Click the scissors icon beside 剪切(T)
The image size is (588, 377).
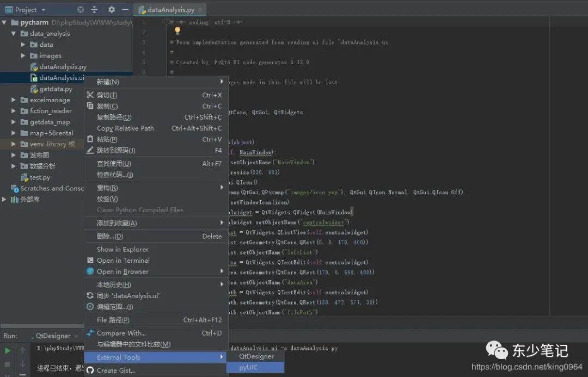pos(90,95)
